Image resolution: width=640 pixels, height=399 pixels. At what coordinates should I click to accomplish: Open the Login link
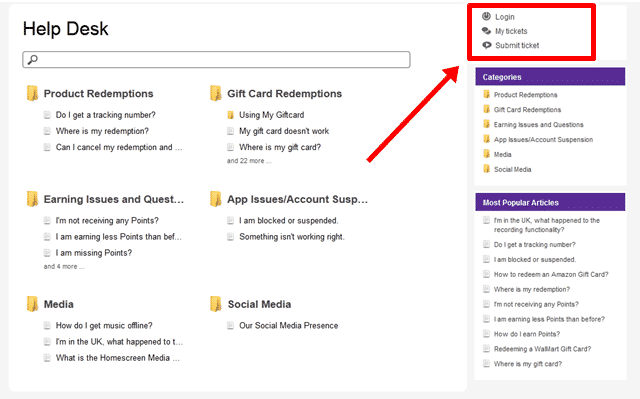coord(504,17)
